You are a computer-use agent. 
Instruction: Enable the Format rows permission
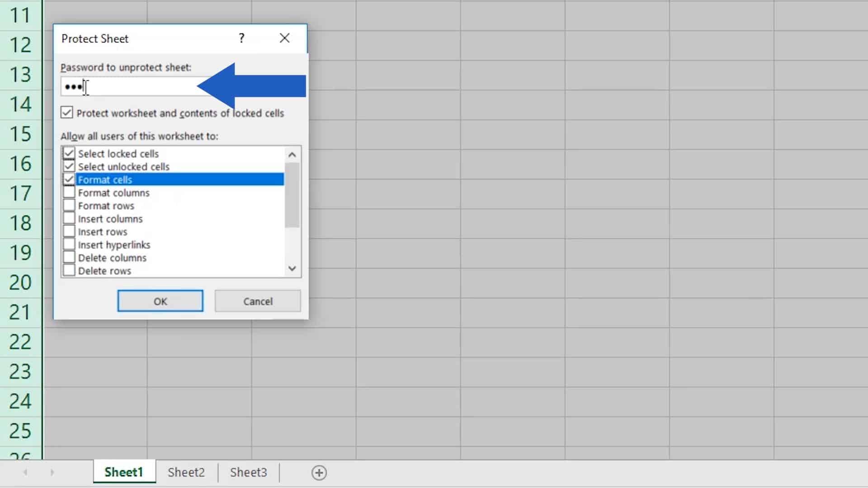pos(69,206)
